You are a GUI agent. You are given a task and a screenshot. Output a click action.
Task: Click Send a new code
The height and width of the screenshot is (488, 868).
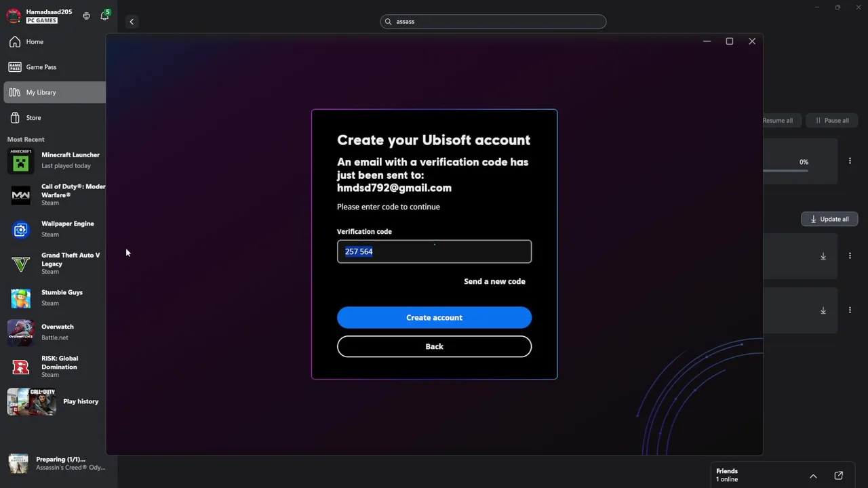click(x=494, y=281)
